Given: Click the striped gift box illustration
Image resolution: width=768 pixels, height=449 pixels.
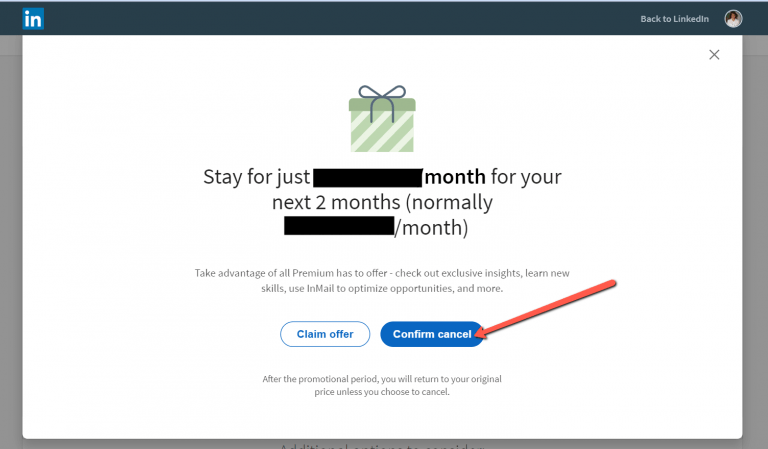Looking at the screenshot, I should pos(382,125).
